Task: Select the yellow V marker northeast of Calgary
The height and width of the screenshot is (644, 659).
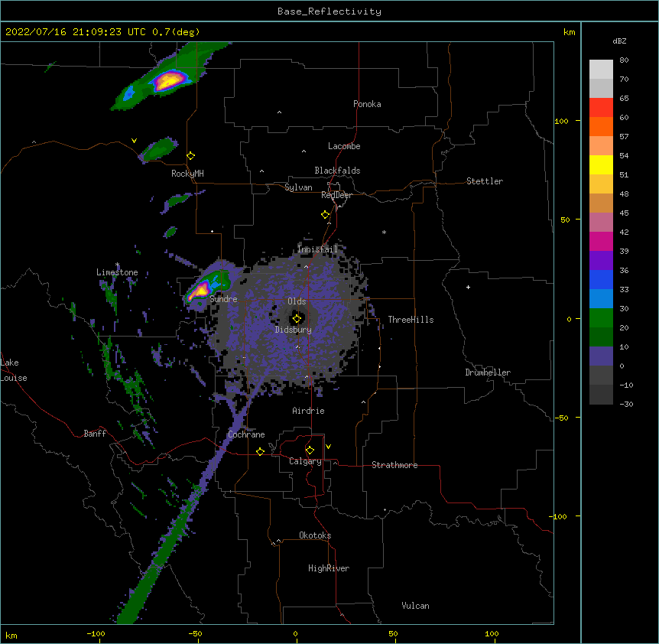Action: point(328,447)
